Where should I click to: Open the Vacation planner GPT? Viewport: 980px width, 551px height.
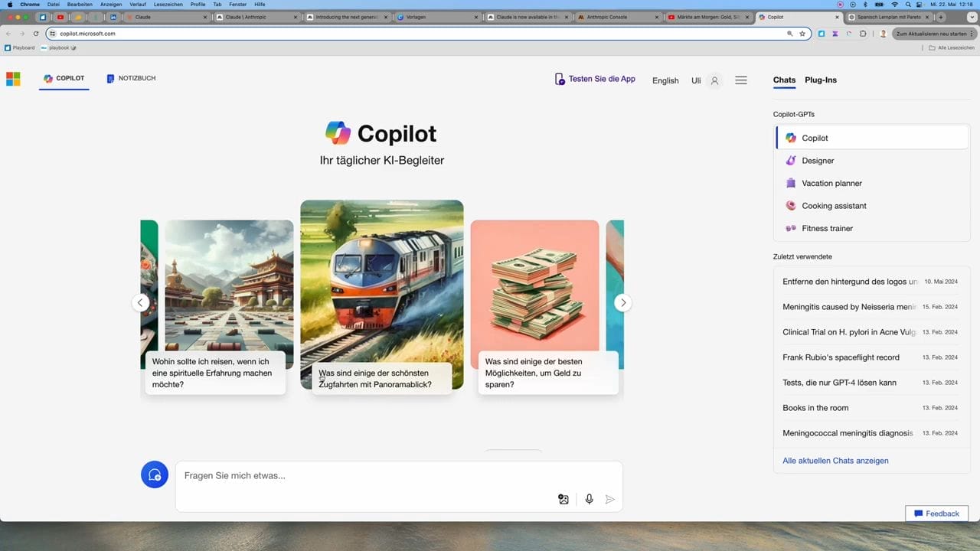pos(831,183)
